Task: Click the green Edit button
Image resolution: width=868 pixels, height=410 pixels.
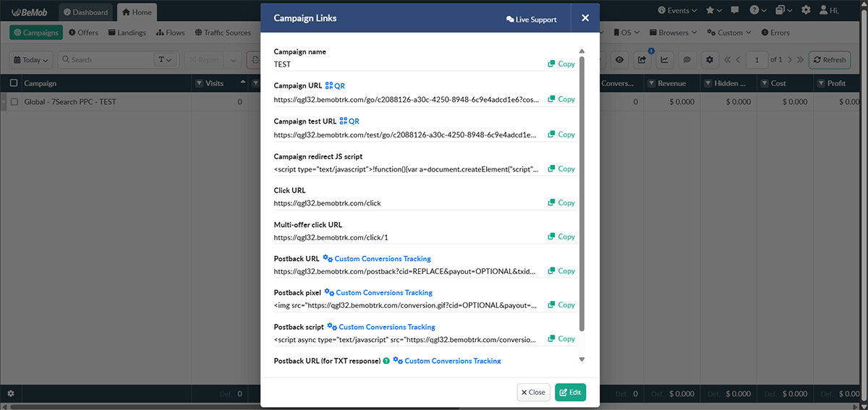Action: (570, 392)
